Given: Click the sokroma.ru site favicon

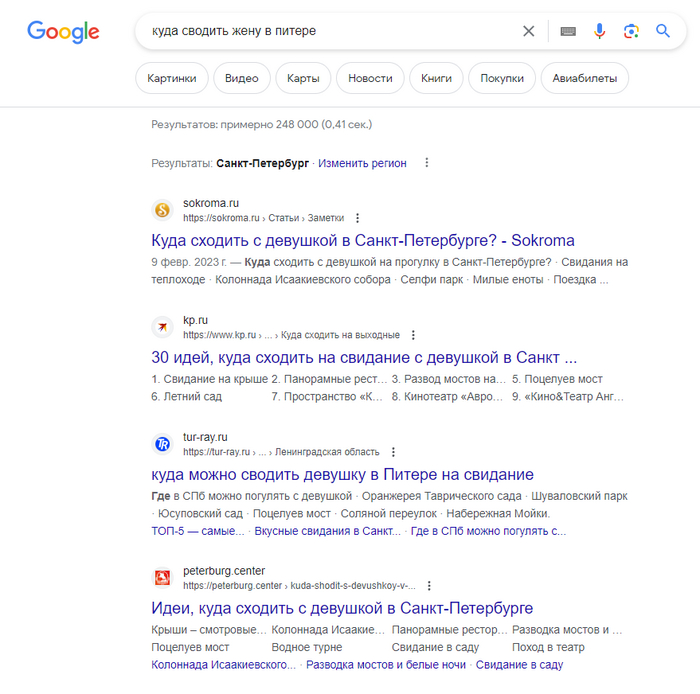Looking at the screenshot, I should tap(162, 210).
